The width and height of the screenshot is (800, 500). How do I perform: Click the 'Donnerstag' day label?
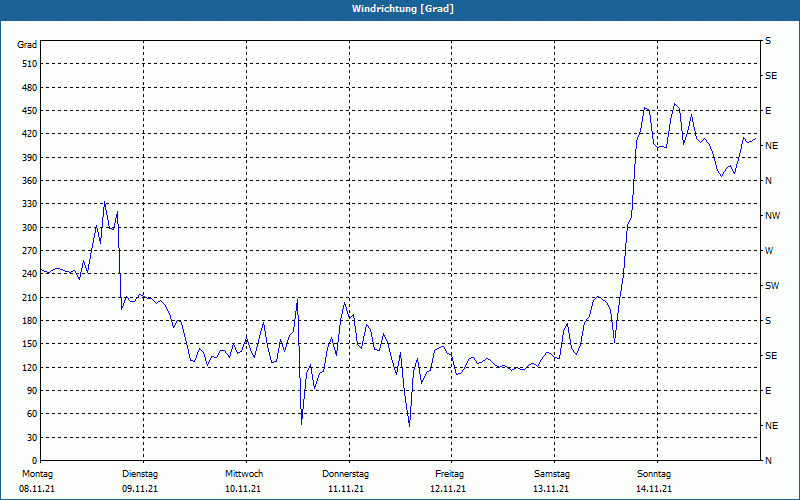[x=345, y=474]
